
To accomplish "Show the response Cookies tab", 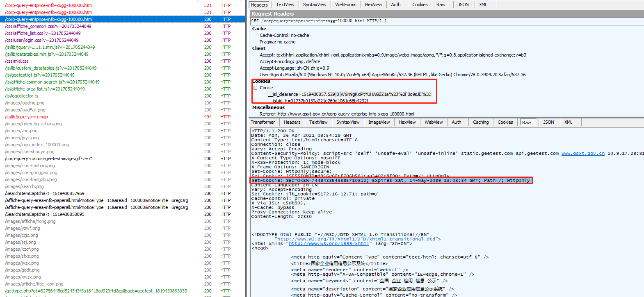I will point(505,122).
